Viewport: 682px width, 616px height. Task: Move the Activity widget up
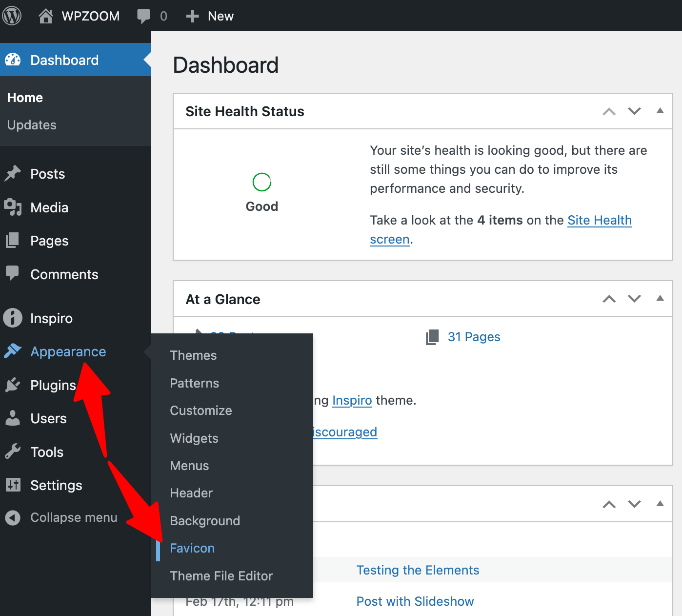pyautogui.click(x=609, y=504)
